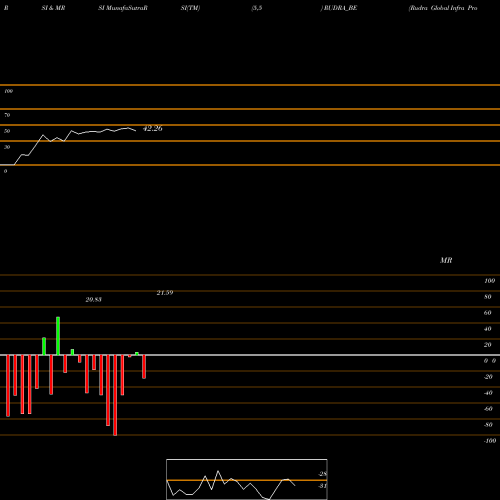
Task: Click the -80 label on MR axis
Action: pyautogui.click(x=488, y=425)
